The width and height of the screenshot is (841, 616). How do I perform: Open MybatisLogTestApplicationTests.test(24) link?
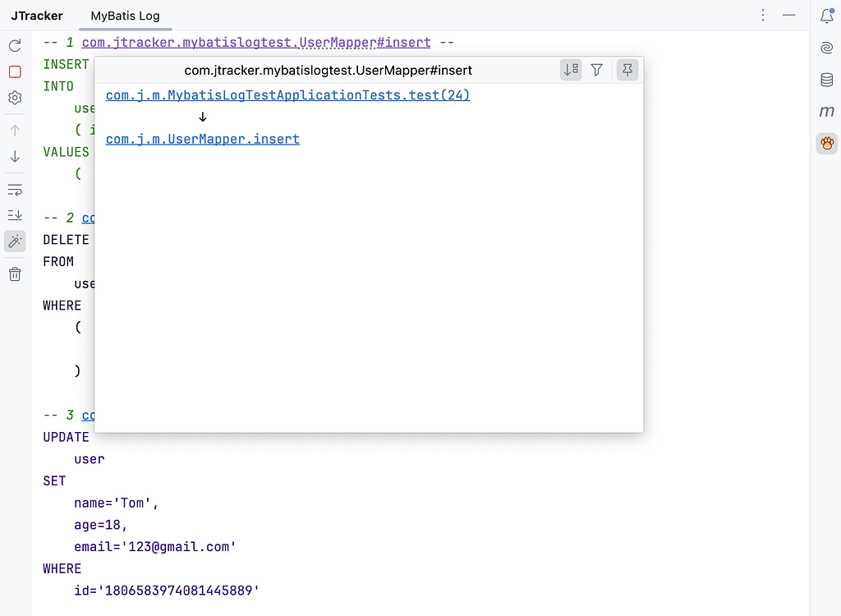click(287, 95)
